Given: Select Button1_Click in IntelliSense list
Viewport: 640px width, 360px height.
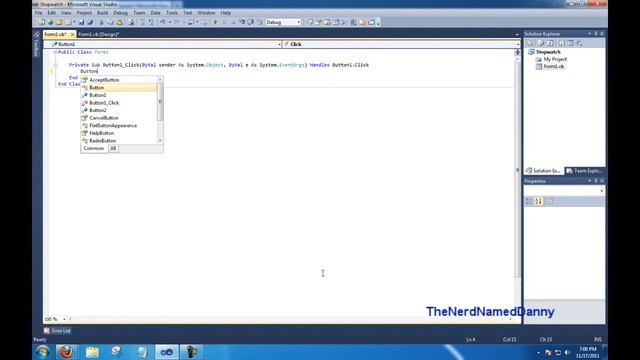Looking at the screenshot, I should 119,103.
